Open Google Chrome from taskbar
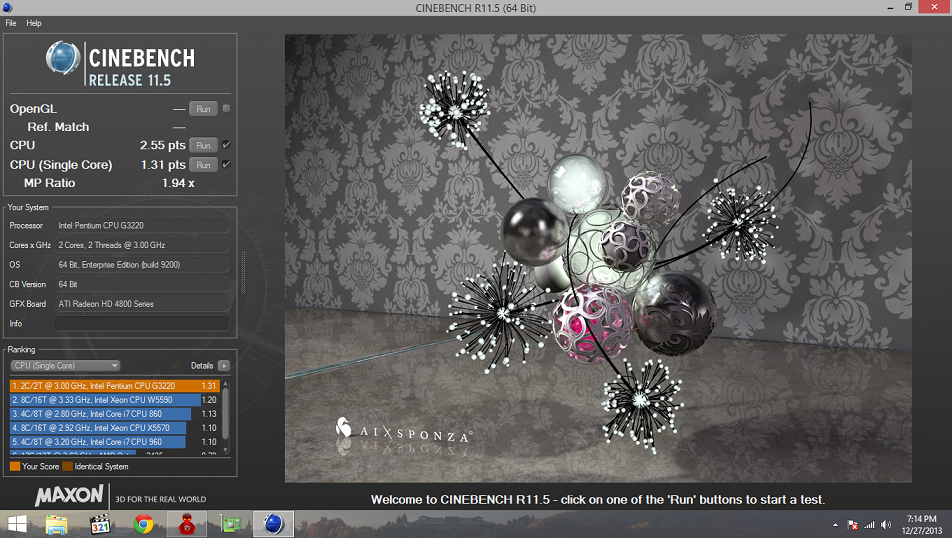Image resolution: width=952 pixels, height=538 pixels. tap(143, 524)
